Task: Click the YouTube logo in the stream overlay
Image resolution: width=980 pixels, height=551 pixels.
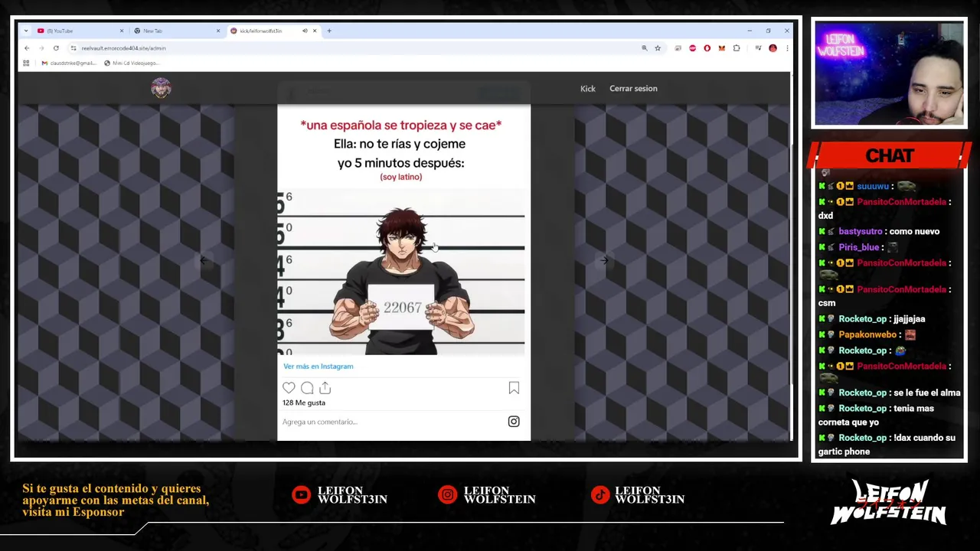Action: coord(301,495)
